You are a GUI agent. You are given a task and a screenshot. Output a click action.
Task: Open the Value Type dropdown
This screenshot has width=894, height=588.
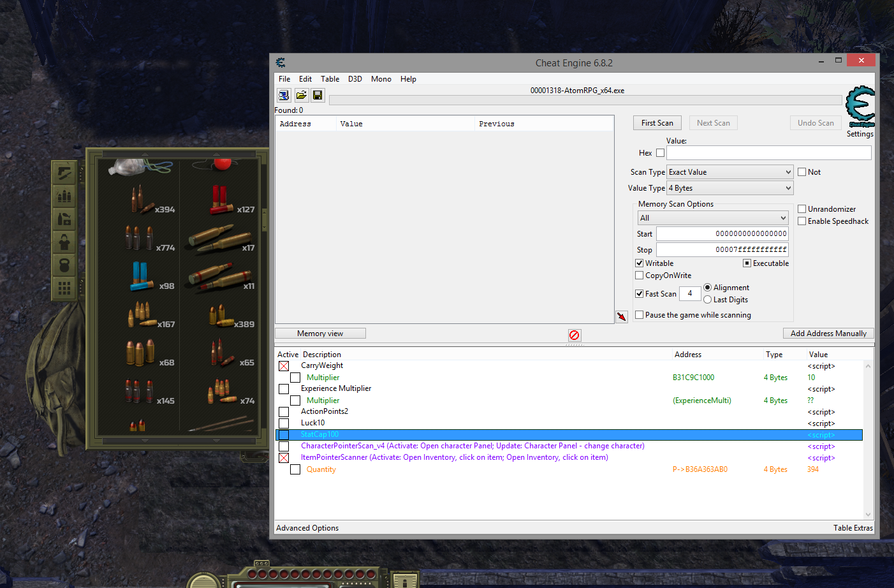[730, 188]
